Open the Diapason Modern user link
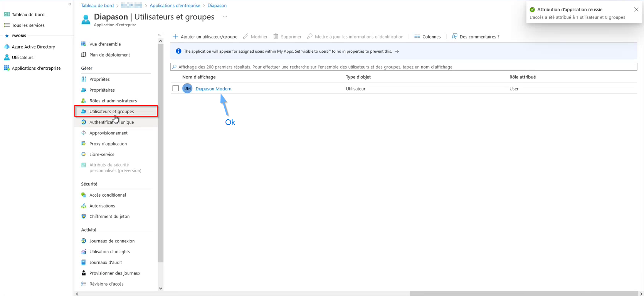This screenshot has width=644, height=296. (x=214, y=89)
